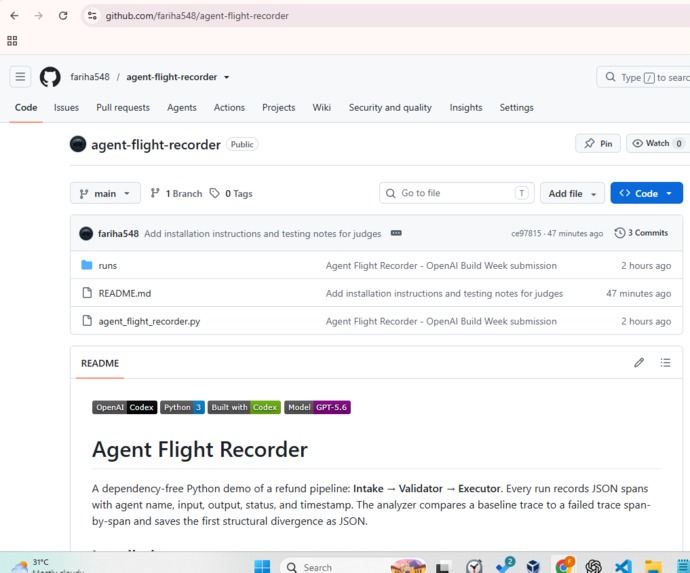Click the browser forward arrow

pyautogui.click(x=39, y=16)
